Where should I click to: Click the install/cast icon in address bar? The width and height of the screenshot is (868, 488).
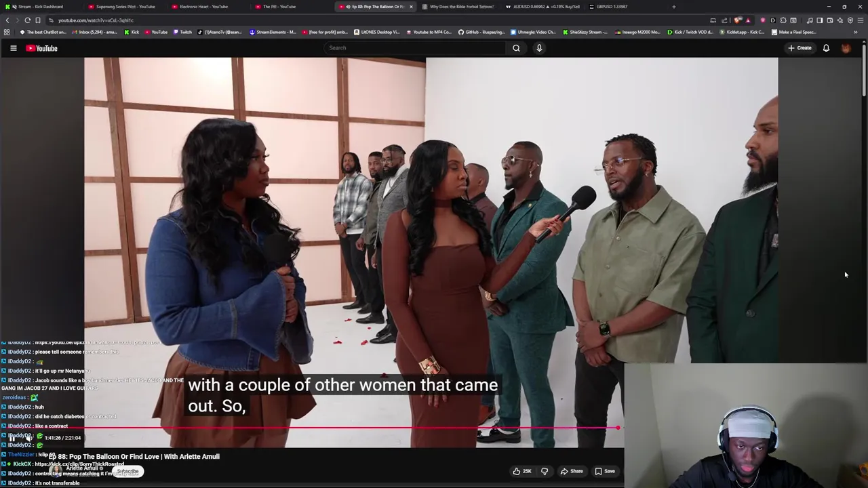(x=713, y=20)
